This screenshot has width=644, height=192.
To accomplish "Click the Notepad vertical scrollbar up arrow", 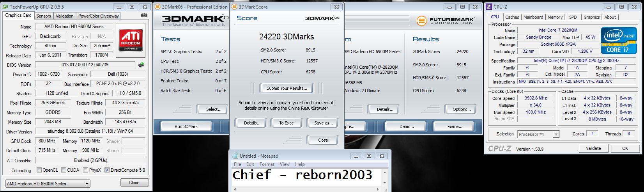I will click(x=385, y=172).
